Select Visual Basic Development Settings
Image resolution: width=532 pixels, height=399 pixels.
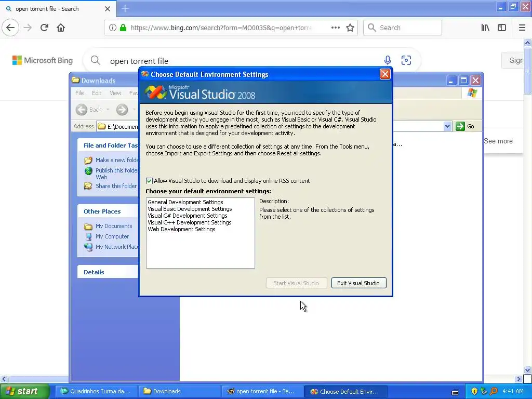[190, 209]
